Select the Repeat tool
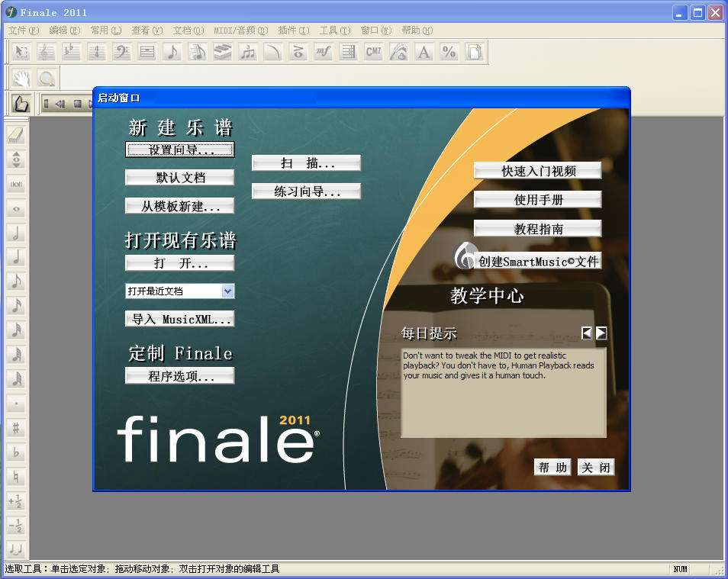The width and height of the screenshot is (728, 579). pos(348,52)
